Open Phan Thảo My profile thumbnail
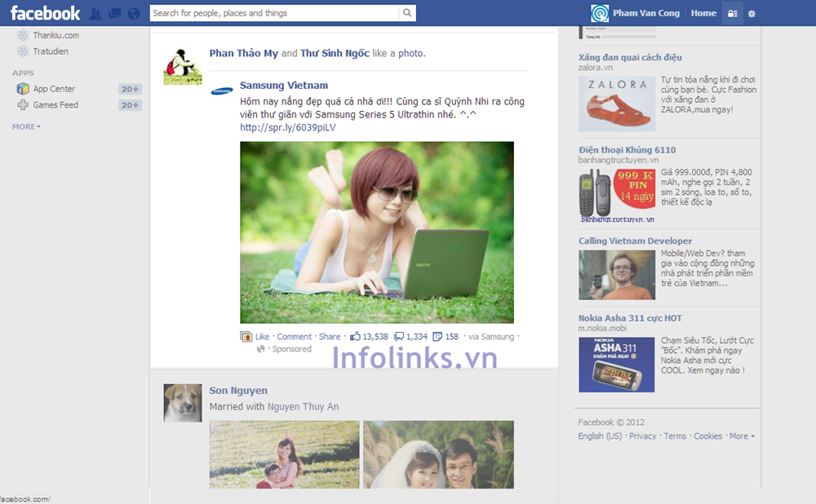This screenshot has width=816, height=504. tap(183, 65)
